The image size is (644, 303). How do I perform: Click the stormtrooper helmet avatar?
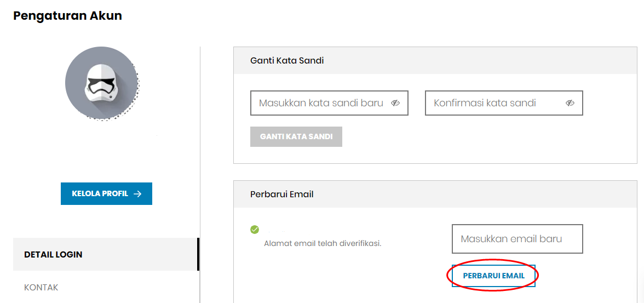point(100,83)
